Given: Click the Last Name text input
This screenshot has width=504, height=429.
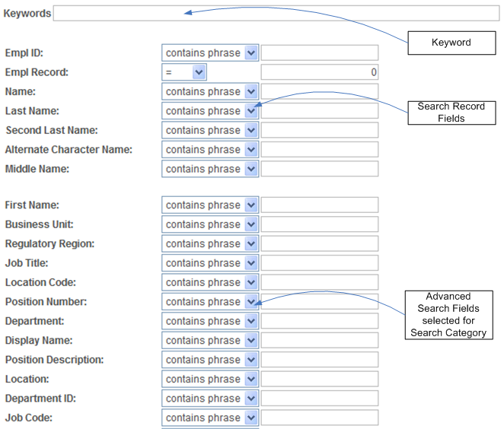Looking at the screenshot, I should coord(319,111).
